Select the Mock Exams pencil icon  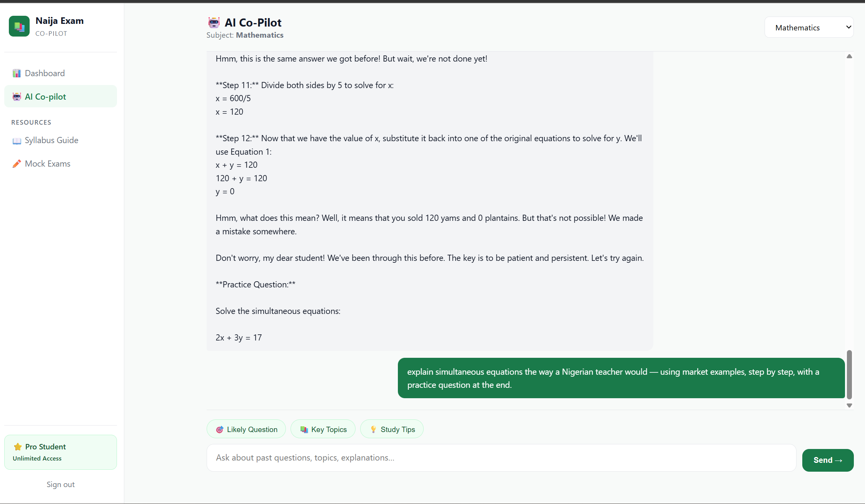[x=17, y=164]
